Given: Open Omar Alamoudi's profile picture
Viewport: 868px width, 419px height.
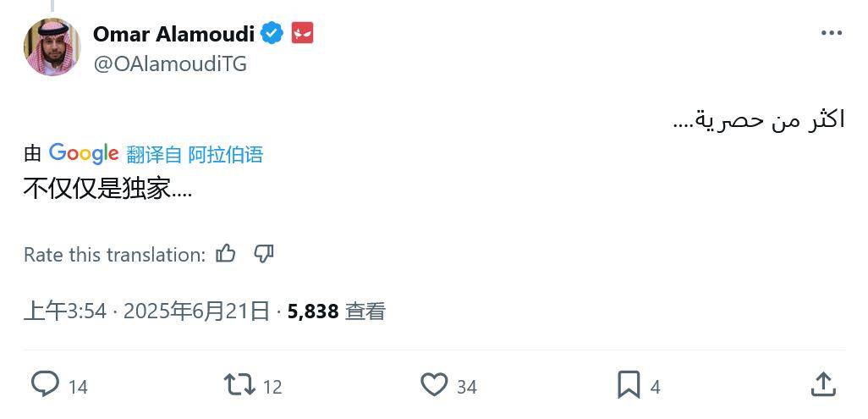Looking at the screenshot, I should (x=52, y=47).
